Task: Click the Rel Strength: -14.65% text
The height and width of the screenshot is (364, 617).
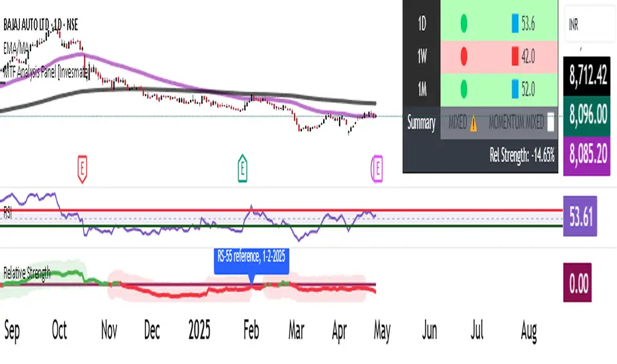Action: [522, 155]
